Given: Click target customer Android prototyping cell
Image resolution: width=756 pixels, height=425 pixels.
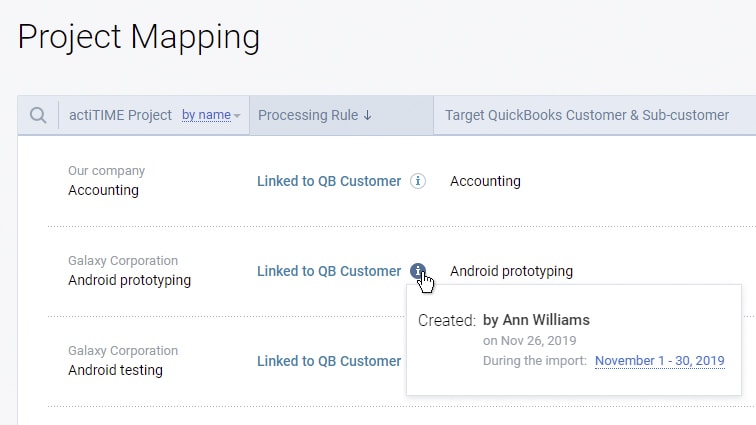Looking at the screenshot, I should click(511, 271).
